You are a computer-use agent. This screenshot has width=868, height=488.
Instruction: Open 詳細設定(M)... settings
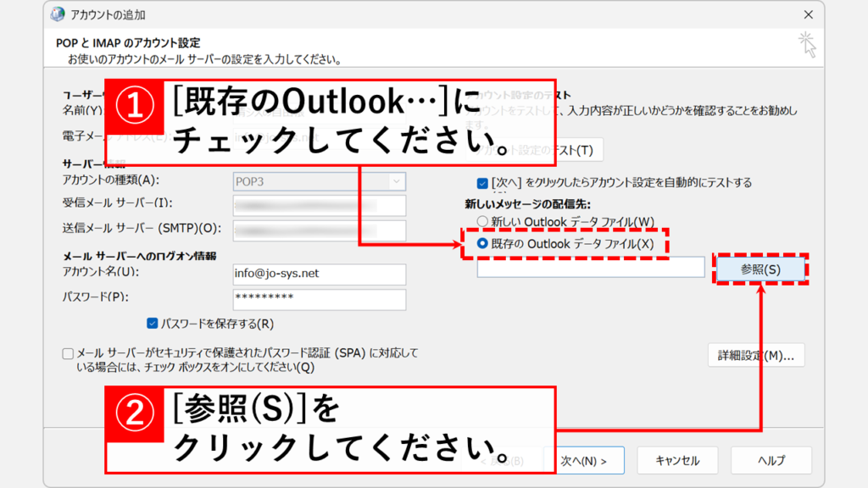coord(755,355)
